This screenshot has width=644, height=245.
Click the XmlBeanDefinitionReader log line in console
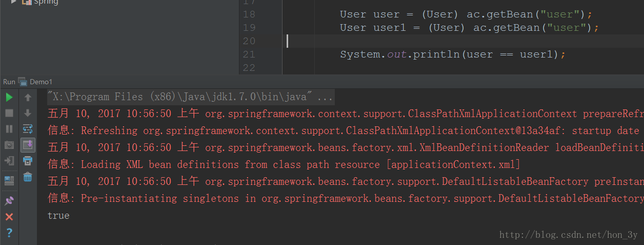(346, 148)
